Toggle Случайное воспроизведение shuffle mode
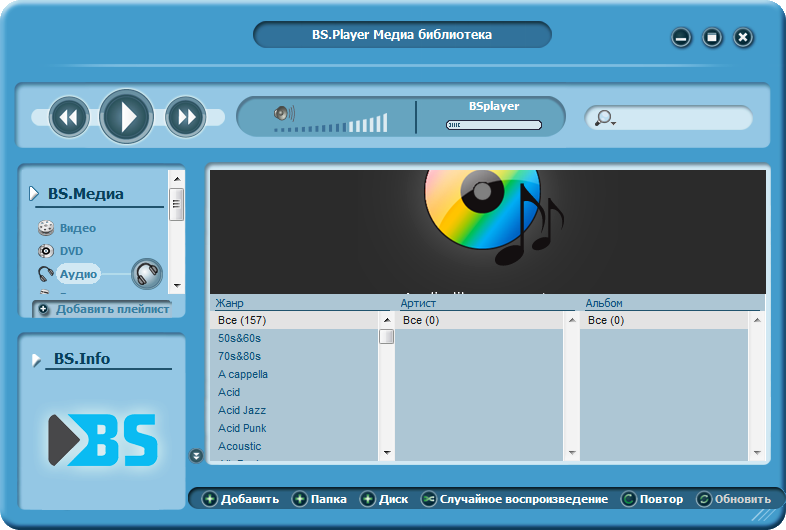The width and height of the screenshot is (786, 530). point(514,499)
